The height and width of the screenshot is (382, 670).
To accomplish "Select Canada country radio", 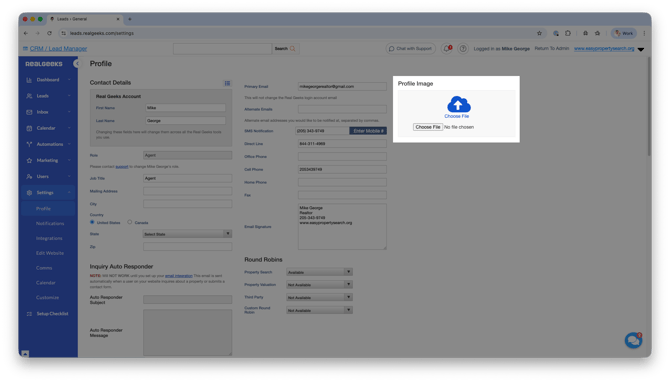I will pos(129,223).
